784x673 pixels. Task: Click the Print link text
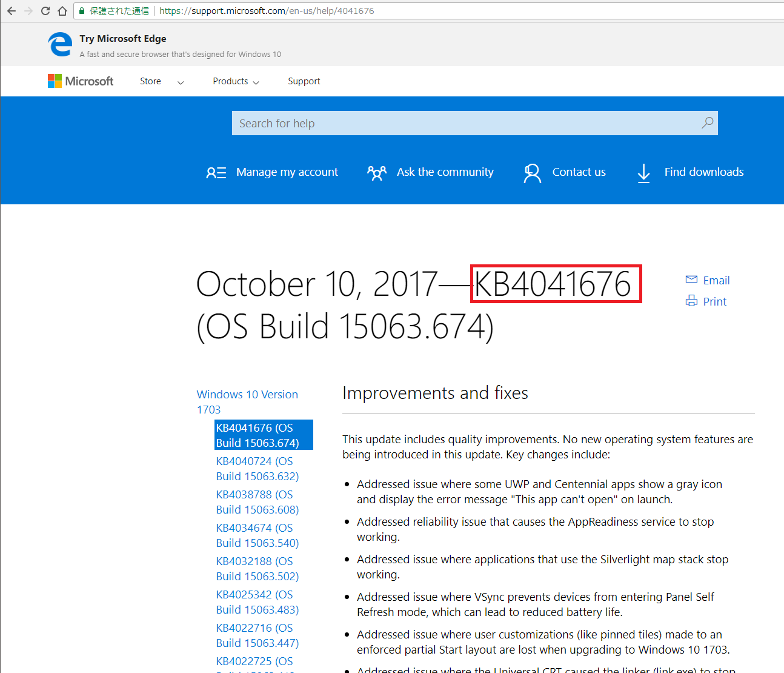715,301
